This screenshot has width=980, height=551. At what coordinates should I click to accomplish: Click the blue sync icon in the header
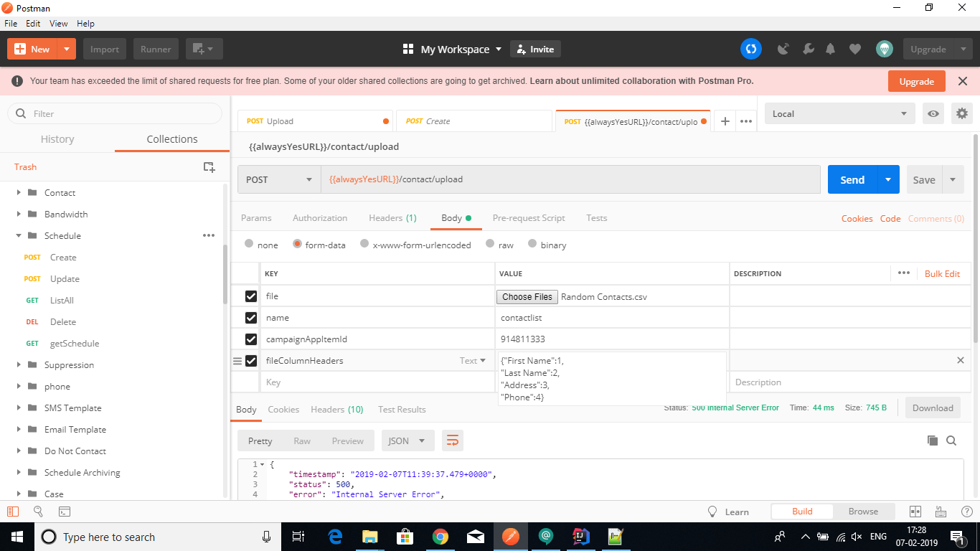pyautogui.click(x=750, y=49)
